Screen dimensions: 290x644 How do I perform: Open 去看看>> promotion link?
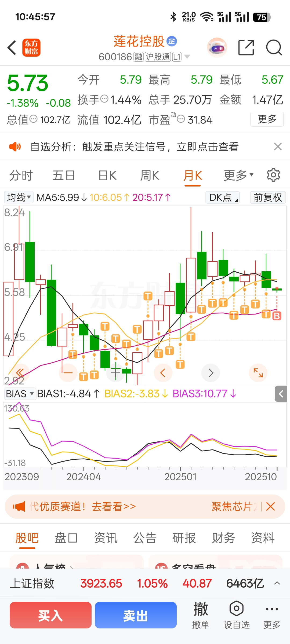(x=114, y=506)
